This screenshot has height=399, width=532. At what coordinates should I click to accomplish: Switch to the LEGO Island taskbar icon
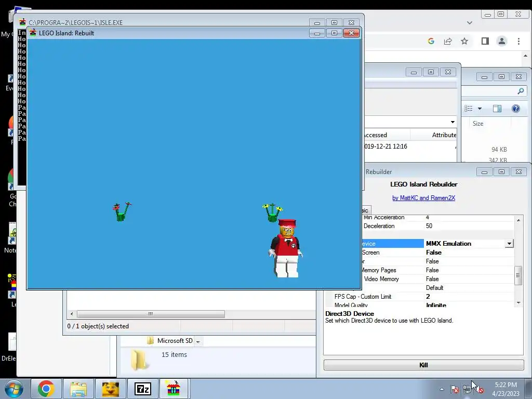coord(174,389)
